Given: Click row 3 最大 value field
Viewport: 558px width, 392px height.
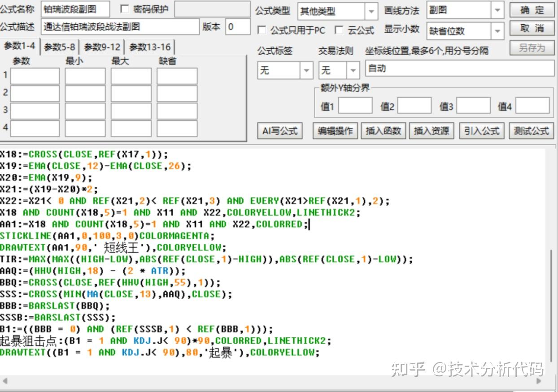Looking at the screenshot, I should coord(131,111).
